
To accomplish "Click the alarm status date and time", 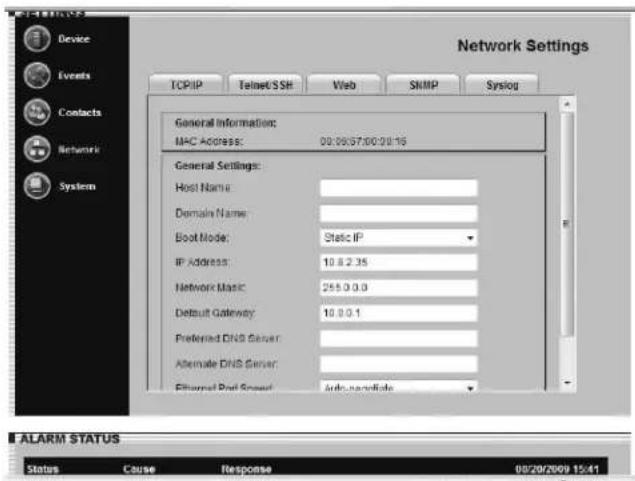I will click(x=557, y=469).
